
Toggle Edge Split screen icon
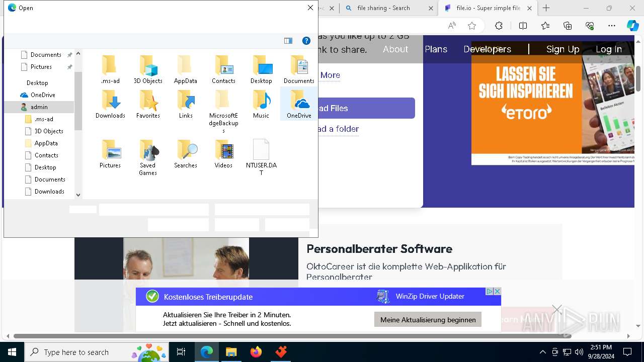523,26
